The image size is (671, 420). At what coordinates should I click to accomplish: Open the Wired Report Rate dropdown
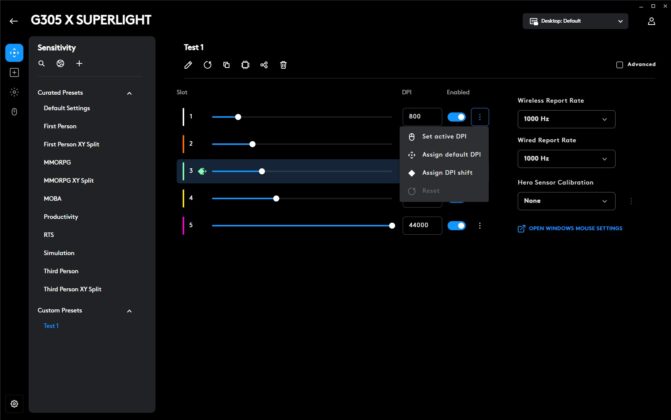[x=566, y=158]
